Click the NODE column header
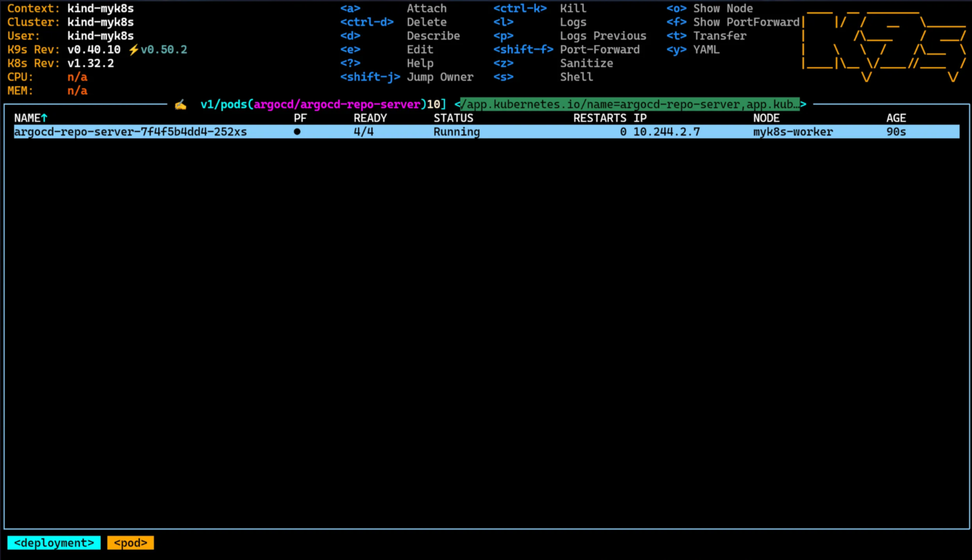The height and width of the screenshot is (560, 972). tap(766, 118)
